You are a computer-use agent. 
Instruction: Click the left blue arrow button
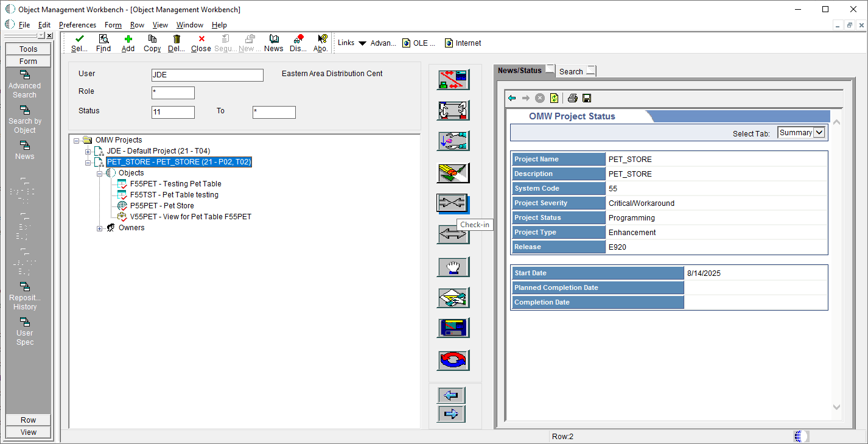click(x=452, y=395)
